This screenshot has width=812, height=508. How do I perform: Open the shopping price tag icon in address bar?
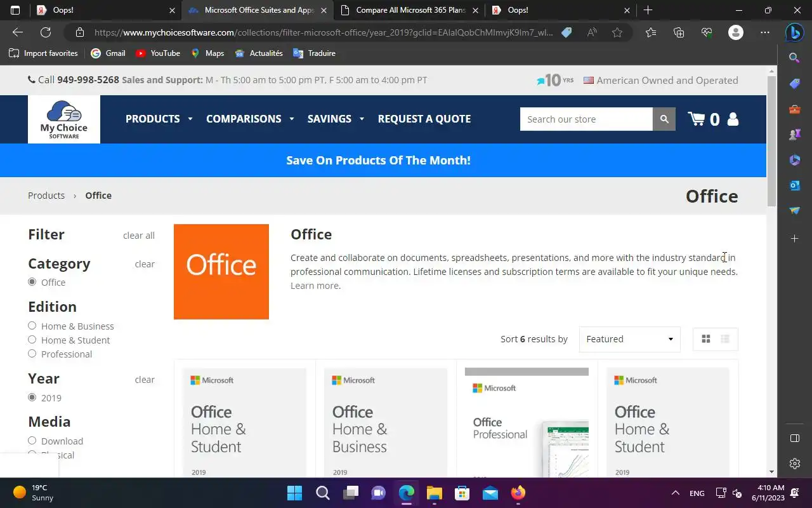click(x=566, y=32)
